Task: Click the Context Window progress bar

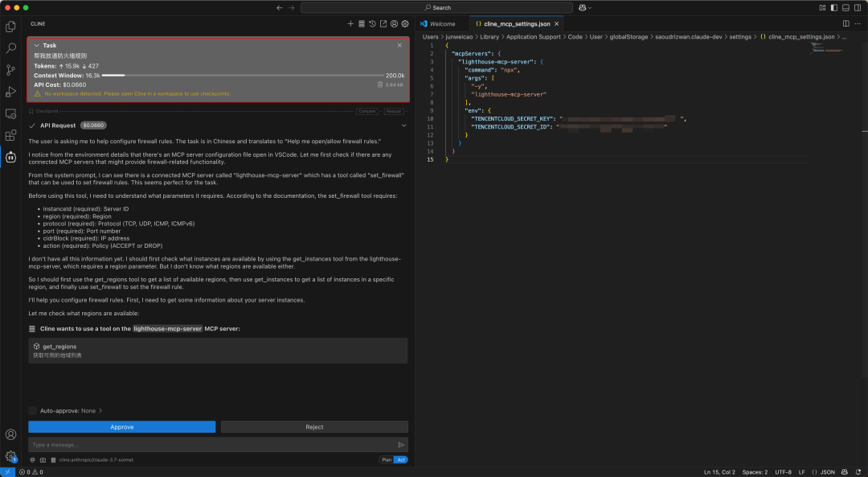Action: click(x=243, y=76)
